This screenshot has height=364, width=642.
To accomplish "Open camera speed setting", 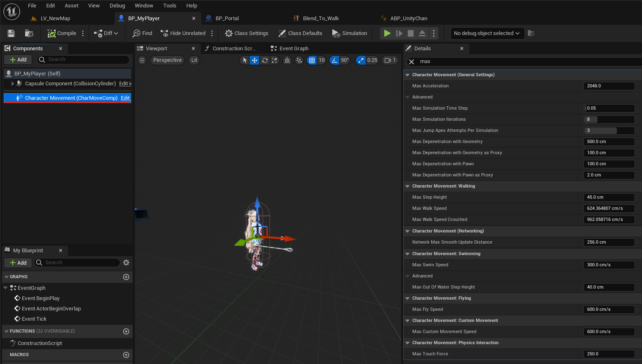I will click(x=390, y=60).
